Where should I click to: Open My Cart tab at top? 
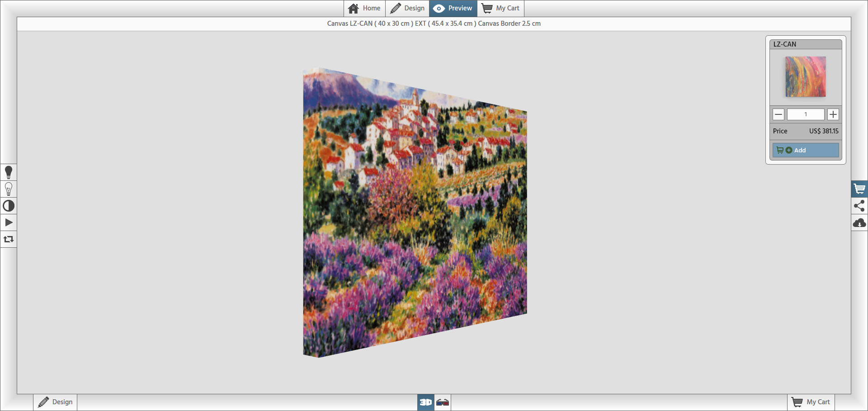(500, 8)
